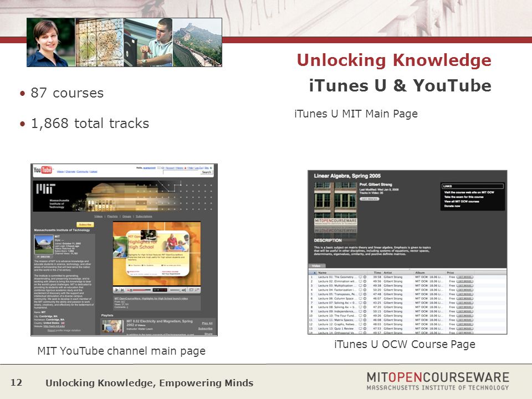The height and width of the screenshot is (399, 532).
Task: Click Get Movie button for Lecture 01
Action: pyautogui.click(x=465, y=277)
